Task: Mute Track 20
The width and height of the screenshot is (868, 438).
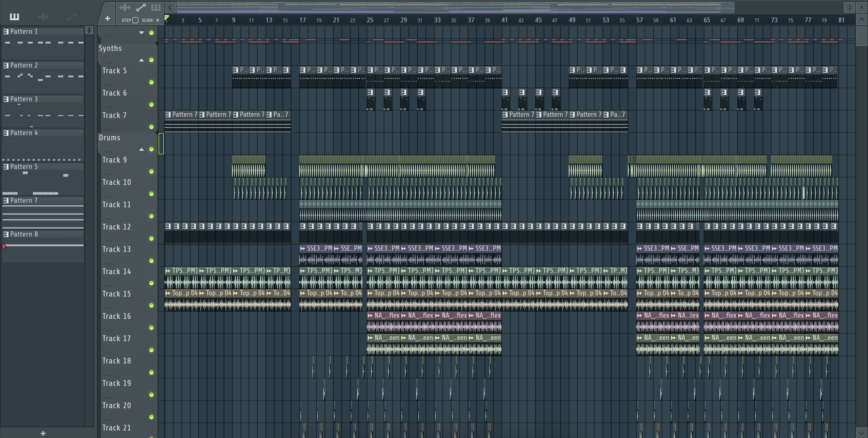Action: 152,417
